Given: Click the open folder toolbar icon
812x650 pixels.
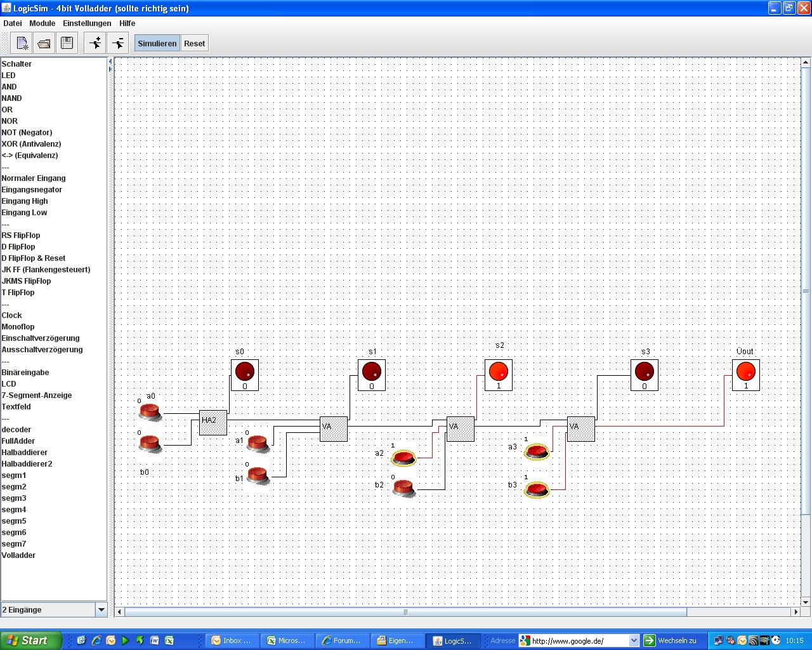Looking at the screenshot, I should (44, 43).
